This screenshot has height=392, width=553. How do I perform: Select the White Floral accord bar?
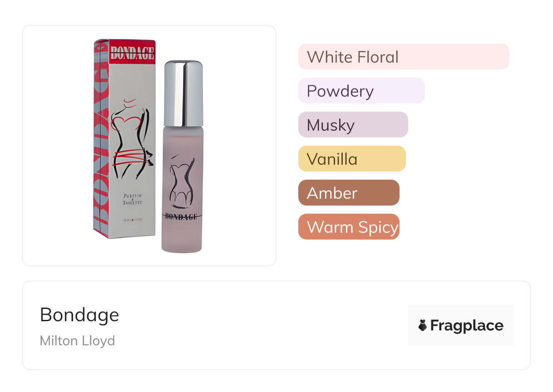(404, 57)
